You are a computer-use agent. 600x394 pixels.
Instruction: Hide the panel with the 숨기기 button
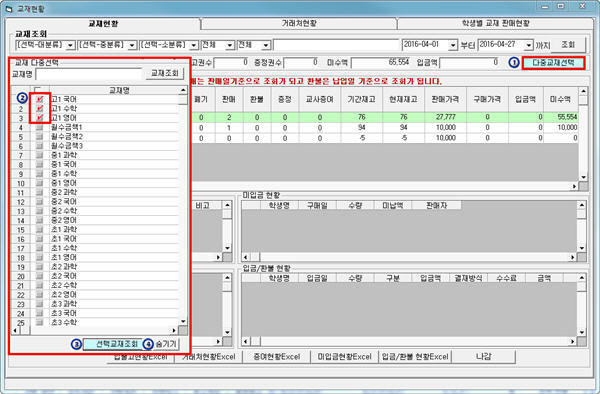pos(166,344)
